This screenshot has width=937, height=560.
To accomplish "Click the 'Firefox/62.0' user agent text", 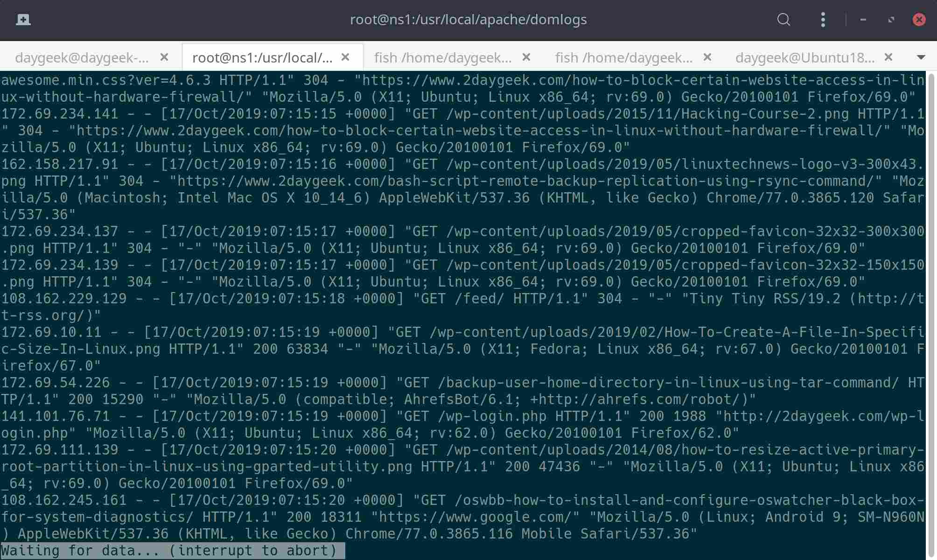I will tap(681, 433).
